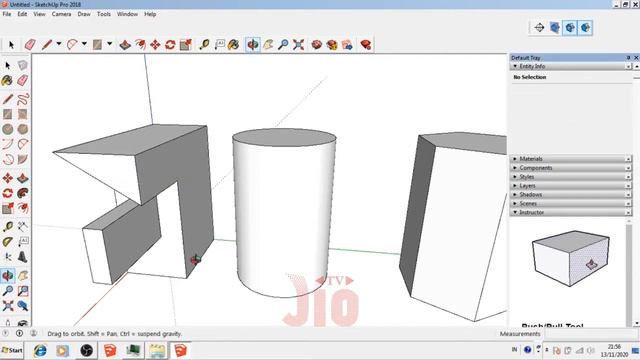Screen dimensions: 640x360
Task: Choose the Offset tool in the top toolbar
Action: coord(140,44)
